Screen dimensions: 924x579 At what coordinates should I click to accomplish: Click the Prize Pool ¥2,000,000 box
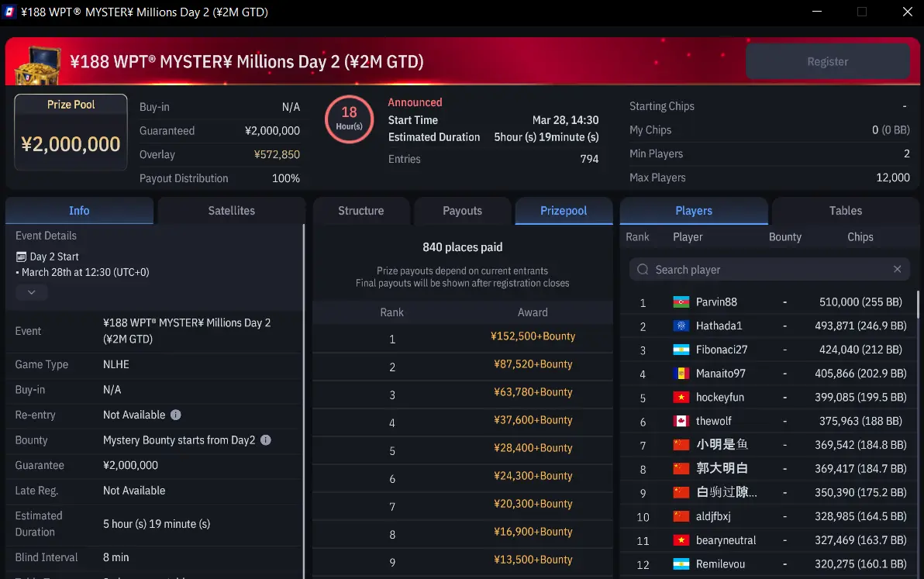(71, 133)
